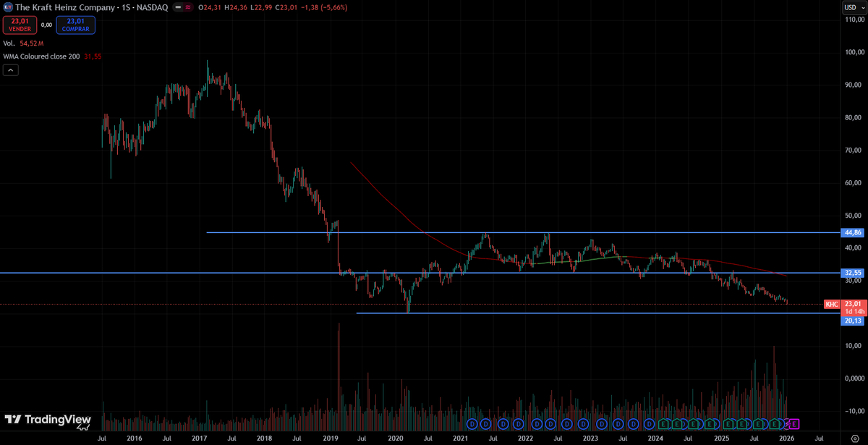
Task: Click the blue COMPRAR buy button
Action: point(77,25)
